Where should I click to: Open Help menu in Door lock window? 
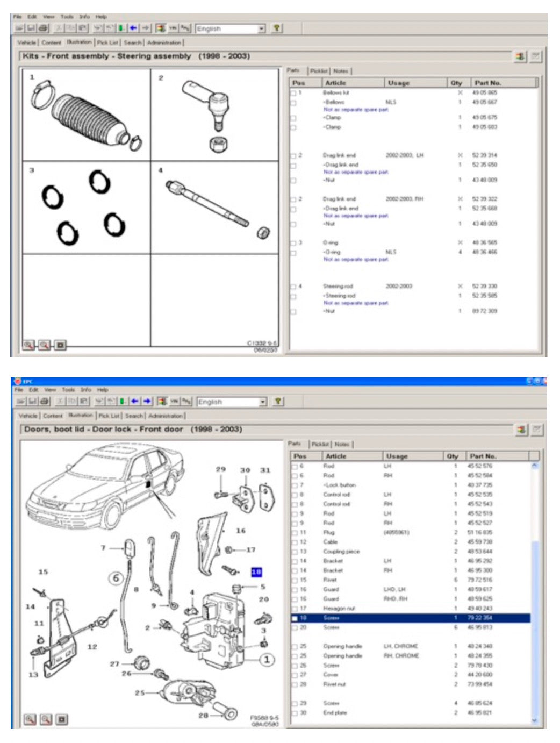point(103,390)
